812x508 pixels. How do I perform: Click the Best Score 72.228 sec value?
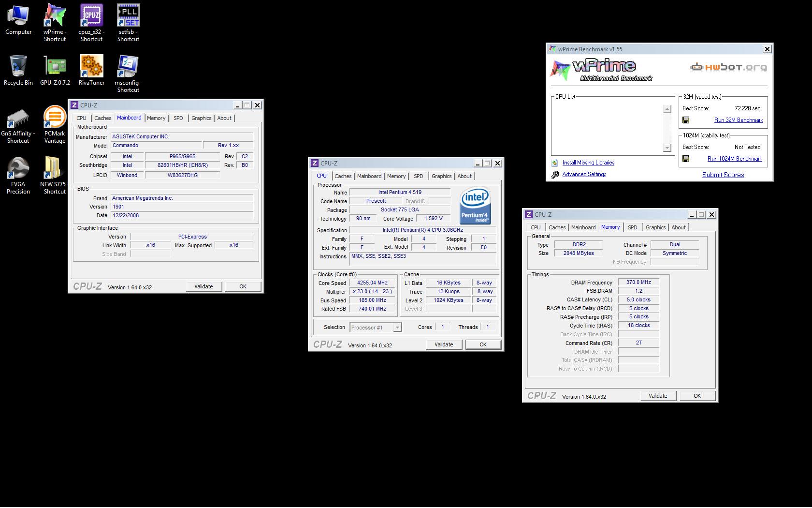coord(747,108)
